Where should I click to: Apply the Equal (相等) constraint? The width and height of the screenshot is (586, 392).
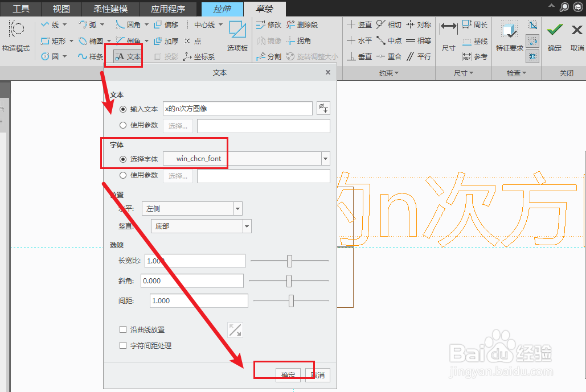click(419, 40)
